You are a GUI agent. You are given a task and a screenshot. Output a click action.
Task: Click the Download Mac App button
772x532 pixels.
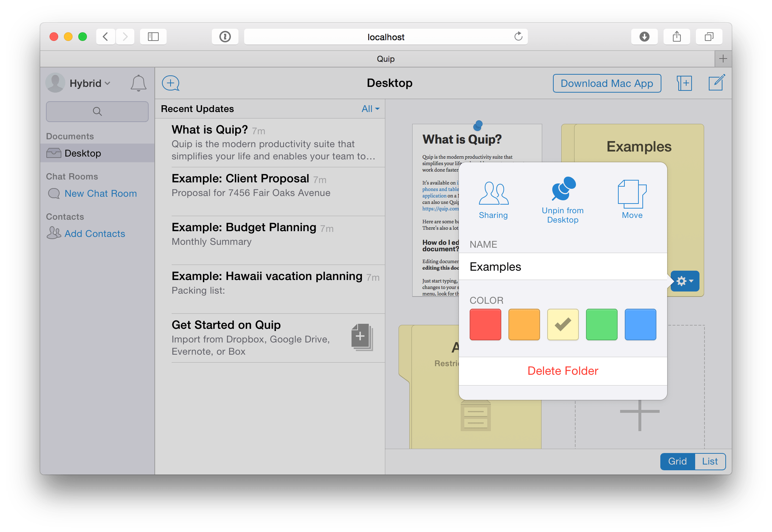[x=606, y=83]
